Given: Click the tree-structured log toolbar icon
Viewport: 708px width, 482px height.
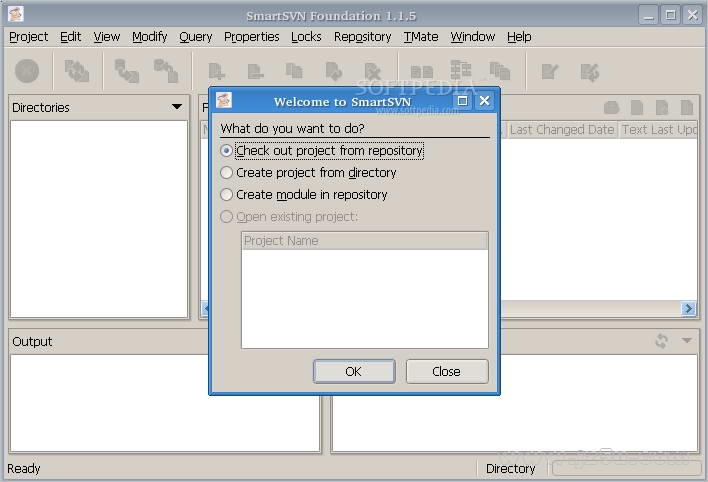Looking at the screenshot, I should pyautogui.click(x=461, y=70).
